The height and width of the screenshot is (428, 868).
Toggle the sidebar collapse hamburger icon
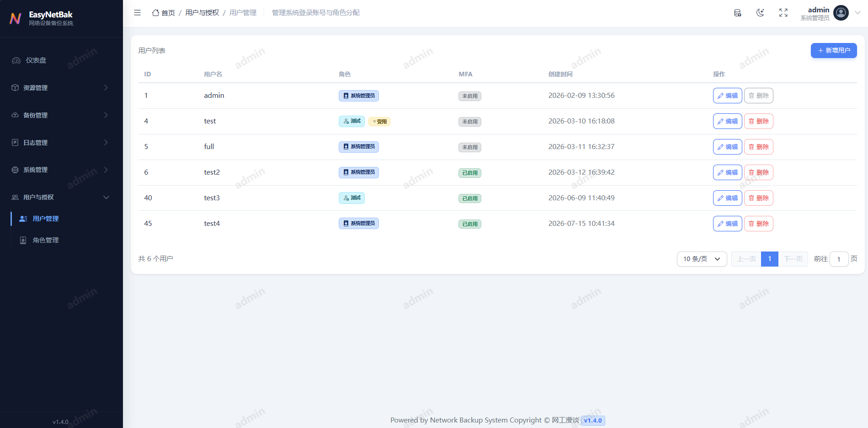pos(137,13)
